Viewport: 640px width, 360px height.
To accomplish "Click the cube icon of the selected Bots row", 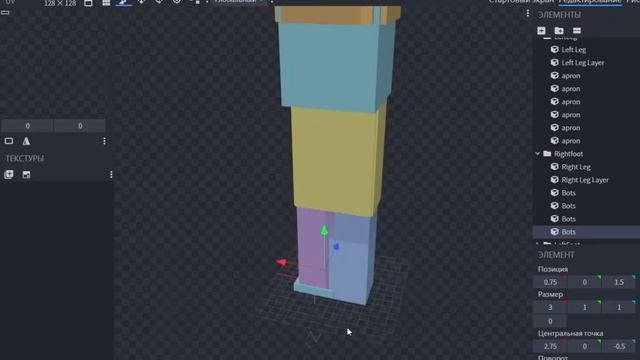I will (554, 231).
